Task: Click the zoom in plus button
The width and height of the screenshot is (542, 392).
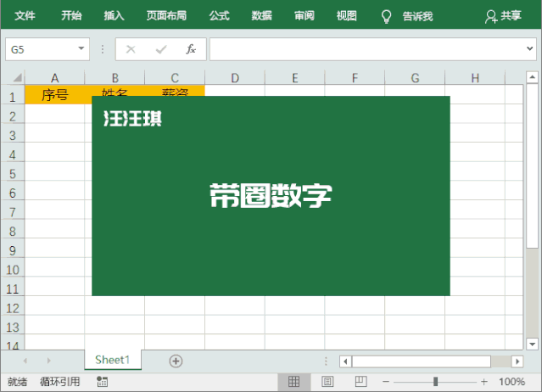Action: 484,382
